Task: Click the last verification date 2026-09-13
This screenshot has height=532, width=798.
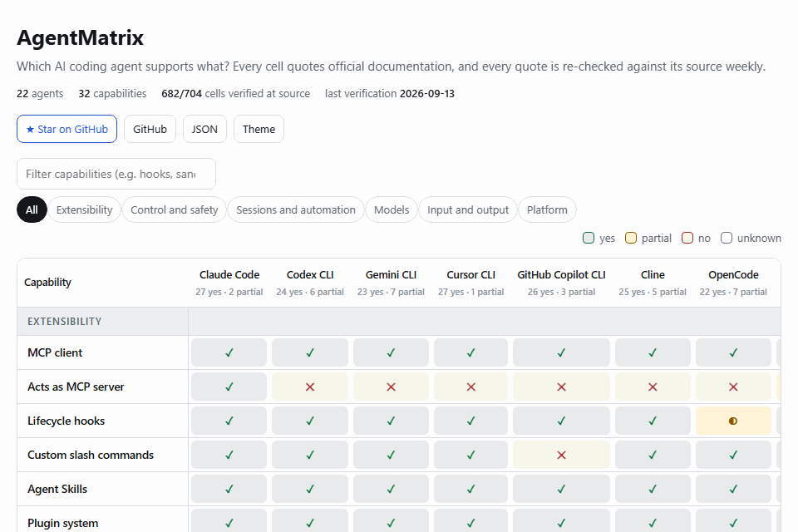Action: (427, 94)
